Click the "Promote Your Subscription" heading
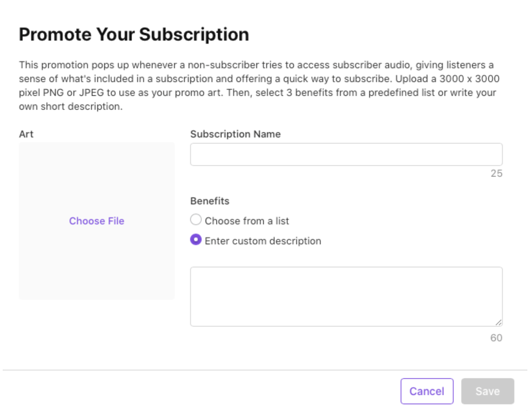This screenshot has height=411, width=532. pos(134,35)
